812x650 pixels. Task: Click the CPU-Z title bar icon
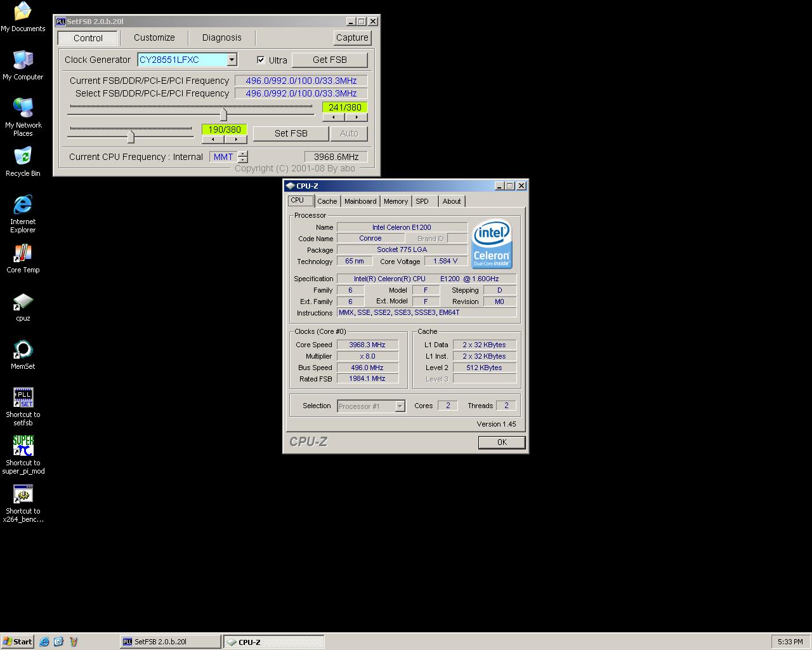(x=291, y=185)
